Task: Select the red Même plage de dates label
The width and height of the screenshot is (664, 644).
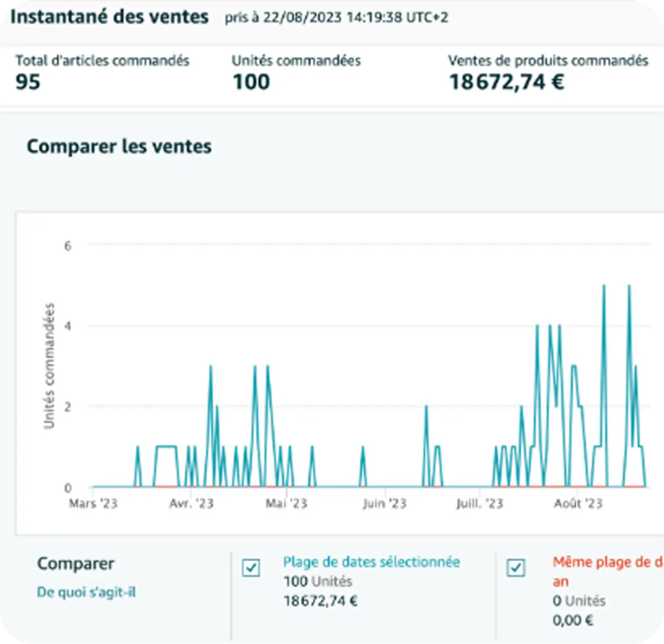Action: point(608,562)
